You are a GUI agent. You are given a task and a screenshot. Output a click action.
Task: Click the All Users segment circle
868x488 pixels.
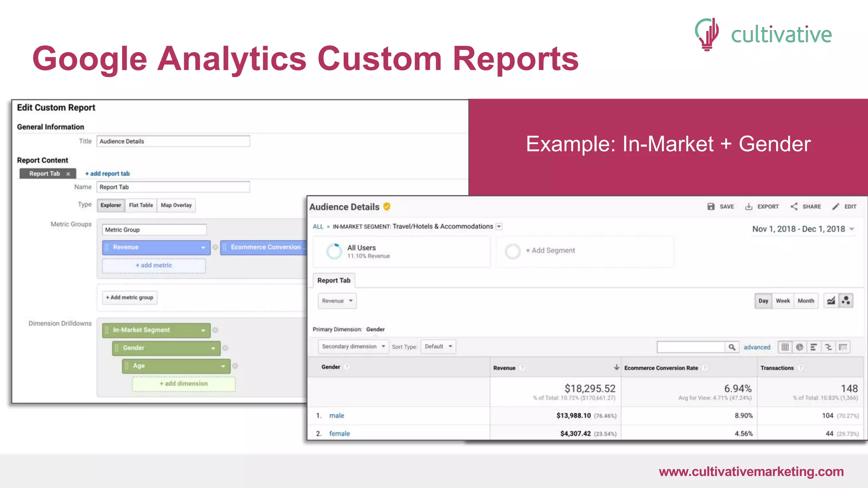(x=334, y=251)
